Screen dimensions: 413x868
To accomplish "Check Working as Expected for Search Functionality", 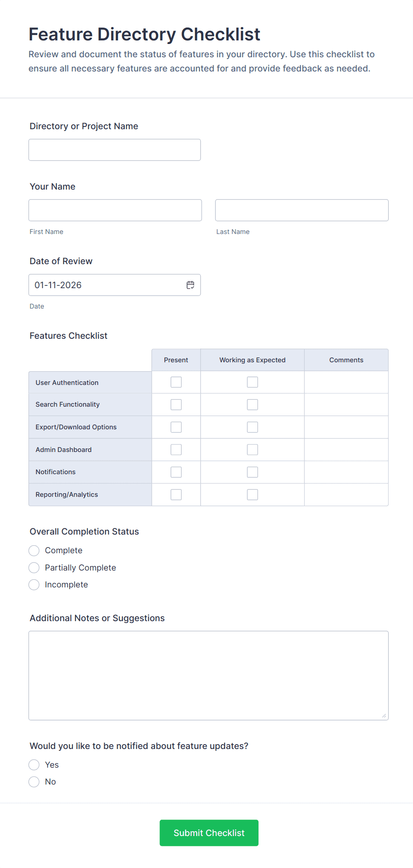I will pyautogui.click(x=253, y=404).
